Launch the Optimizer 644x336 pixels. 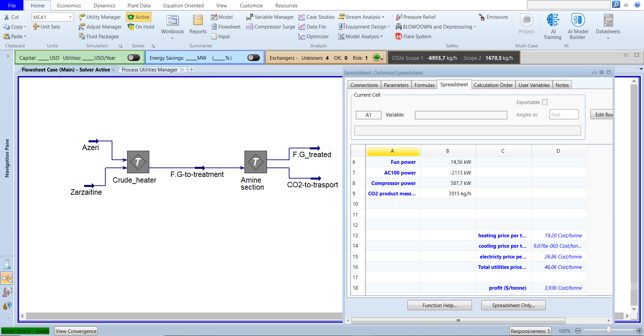coord(314,37)
